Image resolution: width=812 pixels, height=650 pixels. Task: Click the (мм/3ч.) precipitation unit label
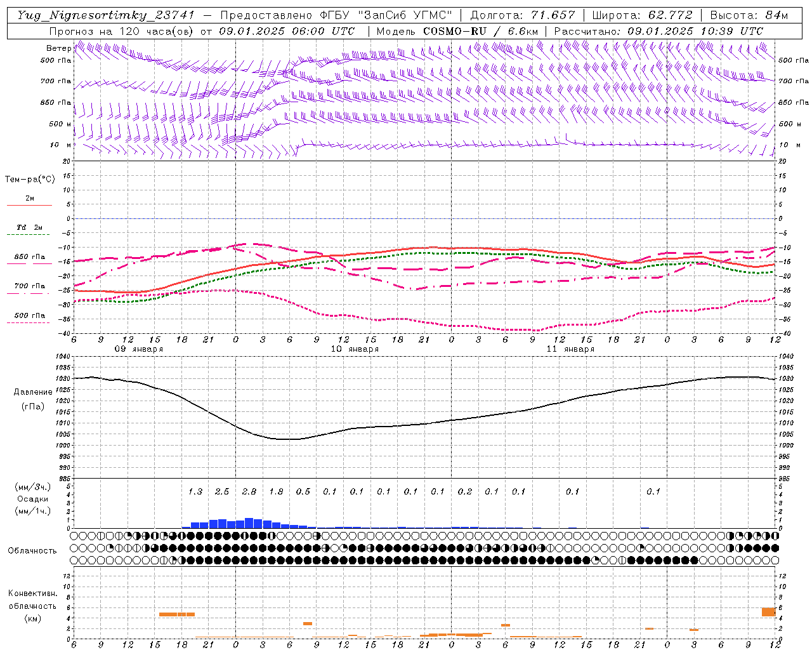pyautogui.click(x=32, y=487)
